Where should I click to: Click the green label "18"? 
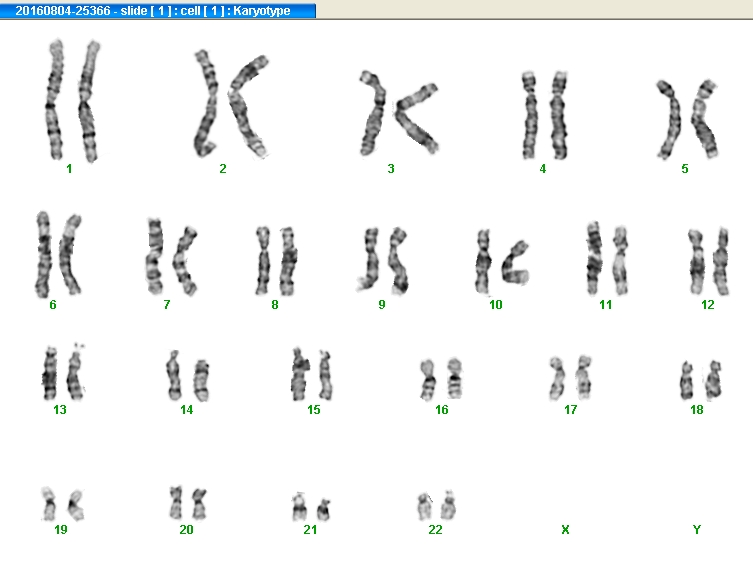(697, 410)
